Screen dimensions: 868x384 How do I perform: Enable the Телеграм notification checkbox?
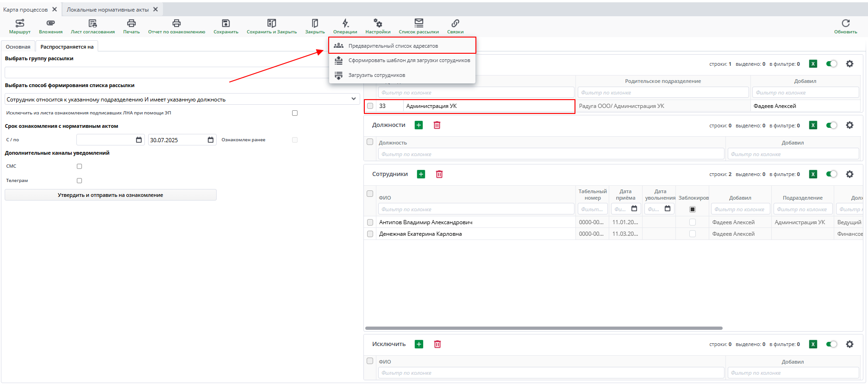click(79, 181)
